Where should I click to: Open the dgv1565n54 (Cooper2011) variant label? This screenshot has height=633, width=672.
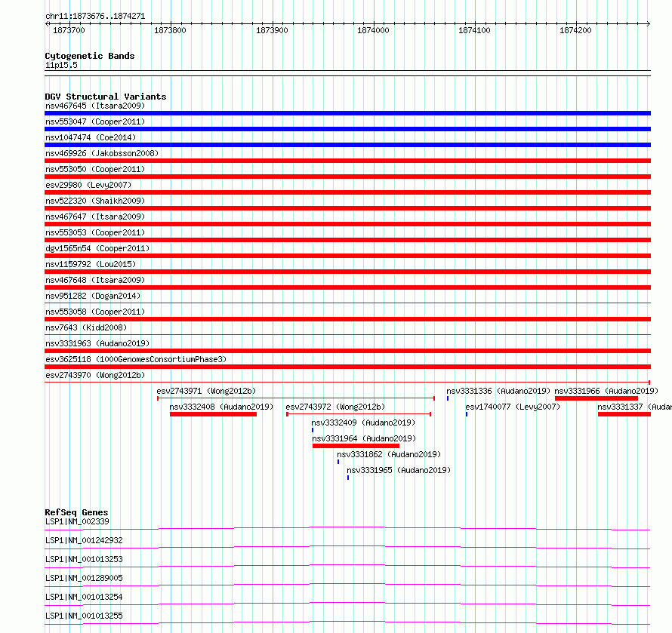97,248
